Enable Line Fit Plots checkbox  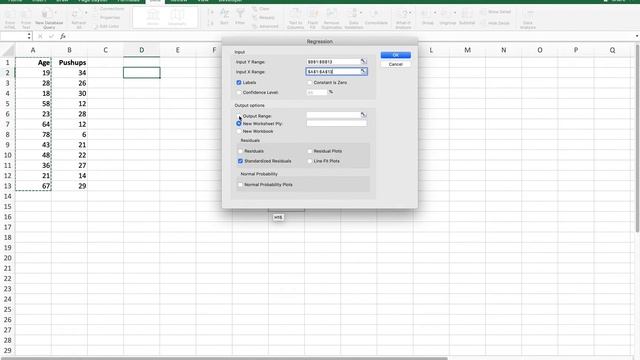[x=309, y=161]
